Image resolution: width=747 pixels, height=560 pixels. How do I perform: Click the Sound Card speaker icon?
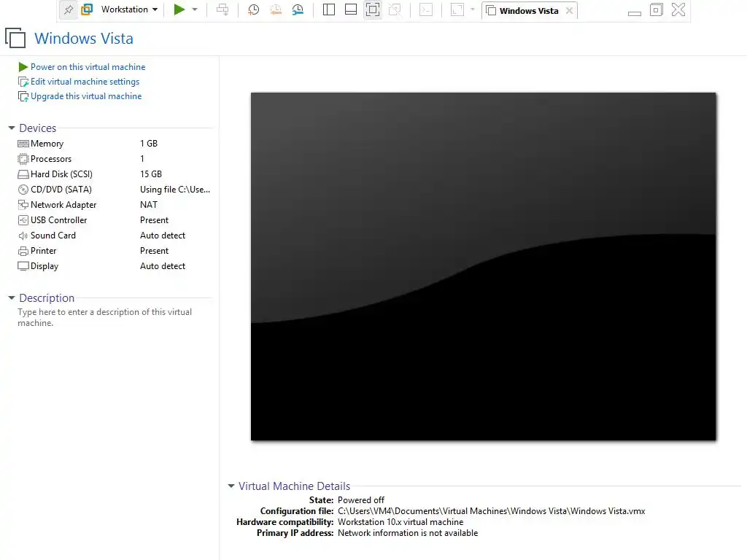(x=23, y=236)
